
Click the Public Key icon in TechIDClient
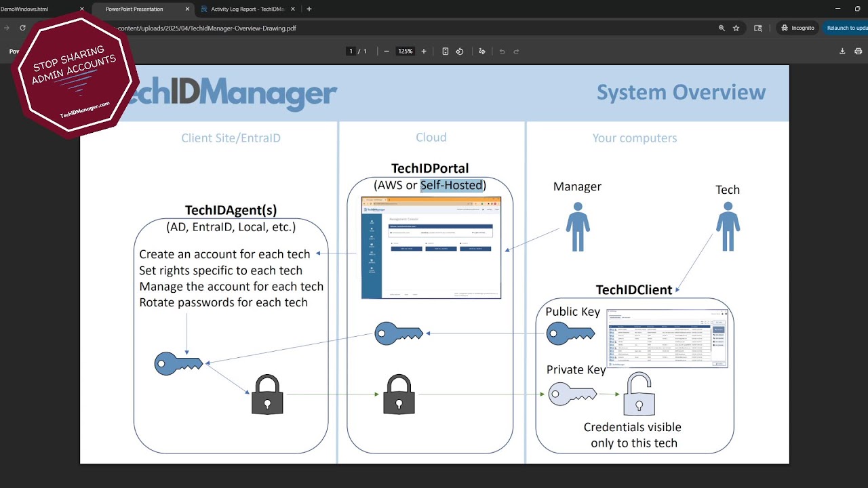570,333
